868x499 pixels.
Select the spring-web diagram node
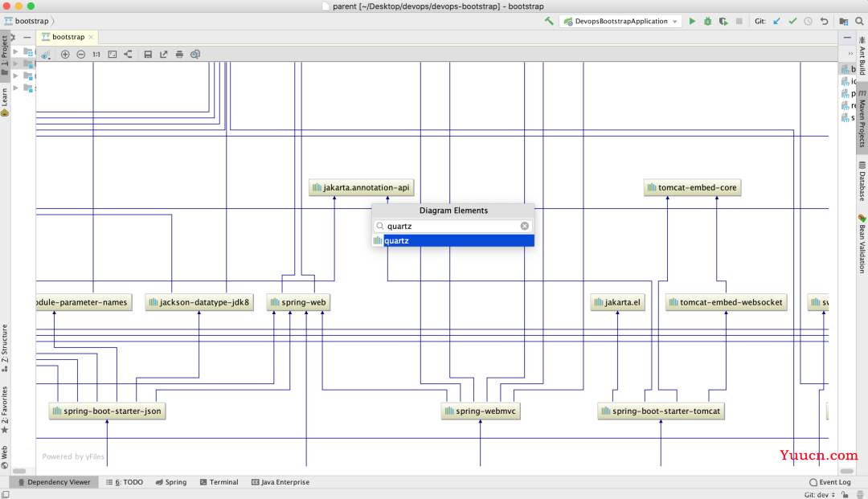click(298, 302)
